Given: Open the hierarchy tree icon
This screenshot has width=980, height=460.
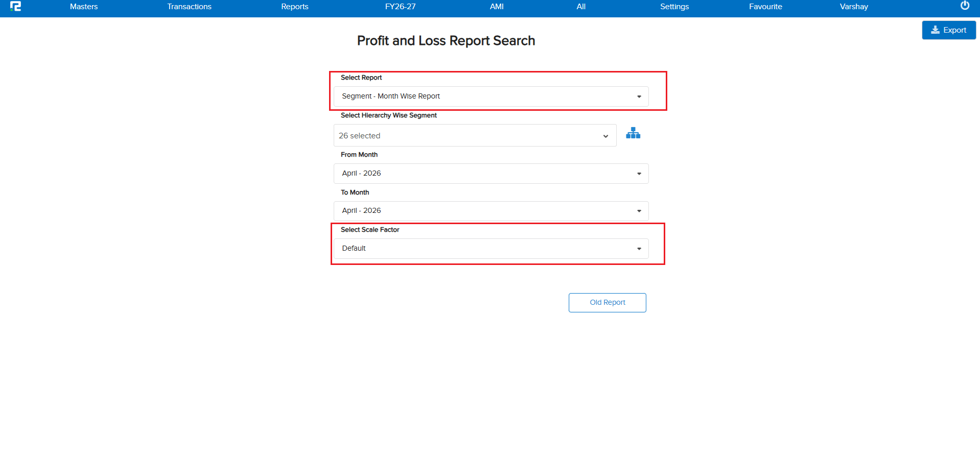Looking at the screenshot, I should 633,133.
